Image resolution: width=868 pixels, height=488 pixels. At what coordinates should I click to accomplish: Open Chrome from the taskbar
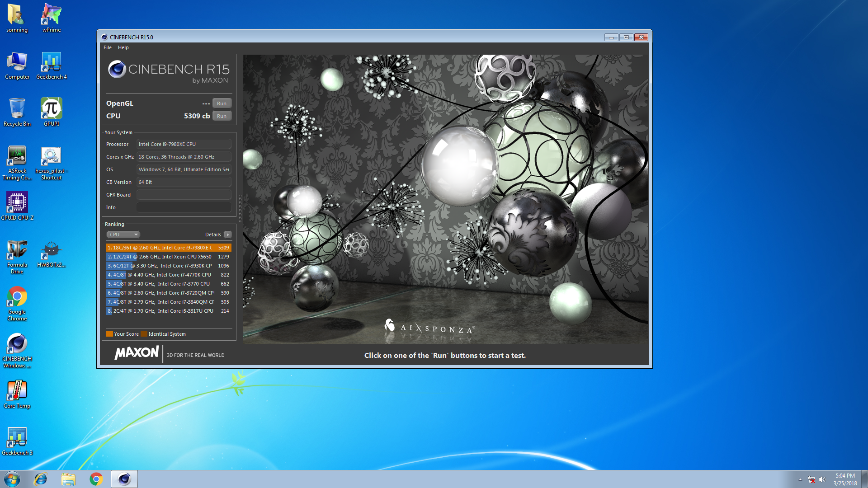click(x=96, y=479)
